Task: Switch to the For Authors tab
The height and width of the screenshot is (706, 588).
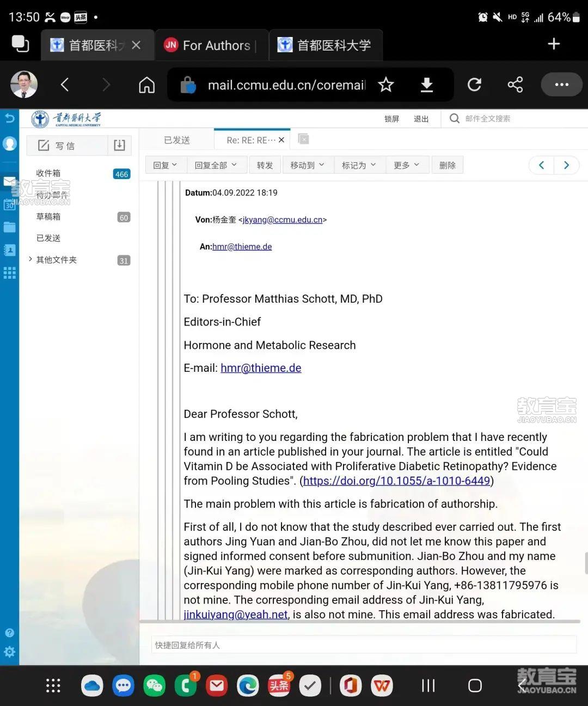Action: 210,45
